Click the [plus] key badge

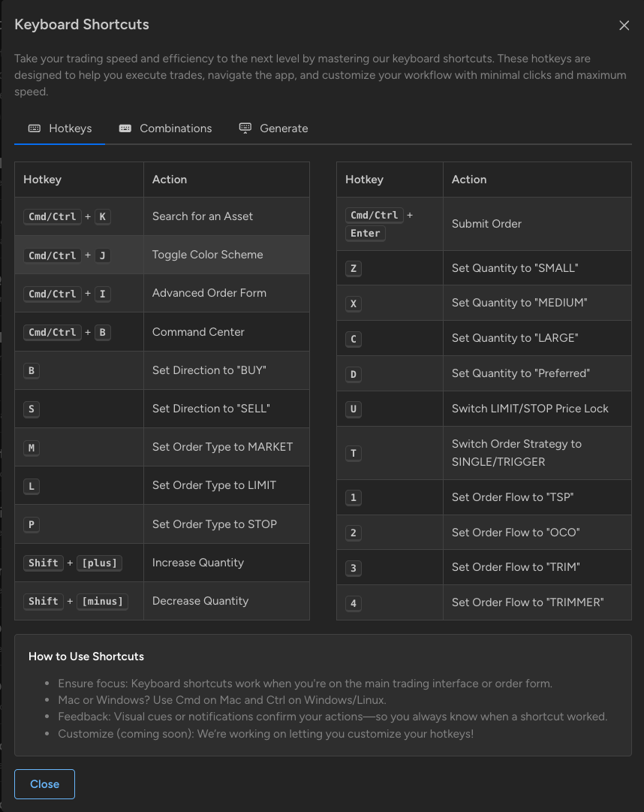pos(99,563)
